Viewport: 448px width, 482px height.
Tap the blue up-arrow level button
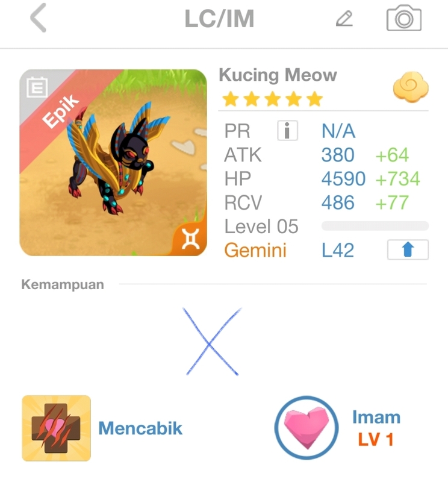tap(408, 249)
